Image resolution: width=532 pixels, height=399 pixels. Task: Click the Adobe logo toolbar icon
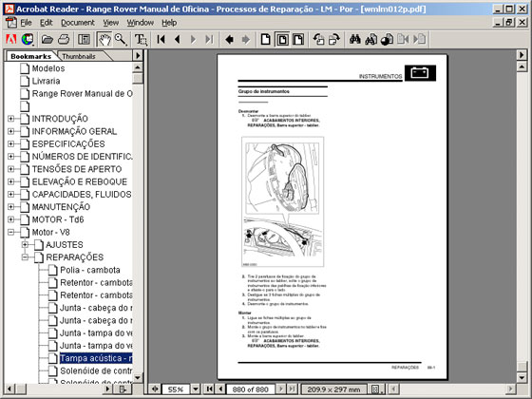(11, 39)
